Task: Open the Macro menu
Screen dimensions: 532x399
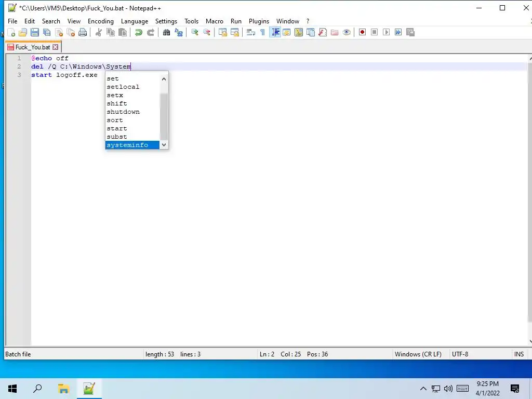Action: click(215, 21)
